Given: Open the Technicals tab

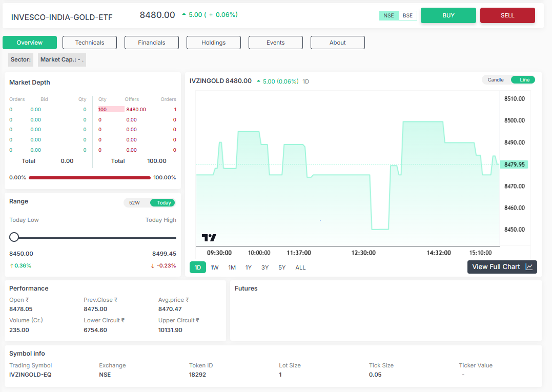Looking at the screenshot, I should click(90, 43).
